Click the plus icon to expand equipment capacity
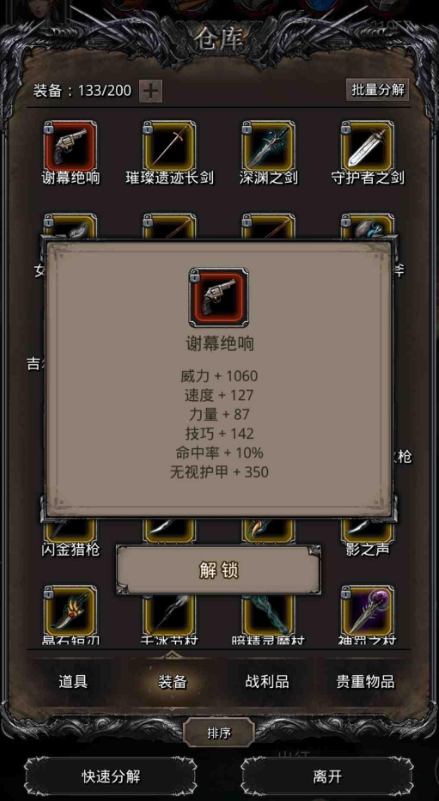This screenshot has width=439, height=801. click(x=151, y=91)
